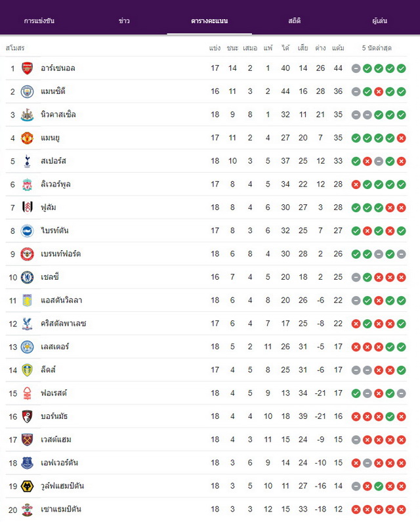Open the การแข่งขัน tab

(x=39, y=20)
